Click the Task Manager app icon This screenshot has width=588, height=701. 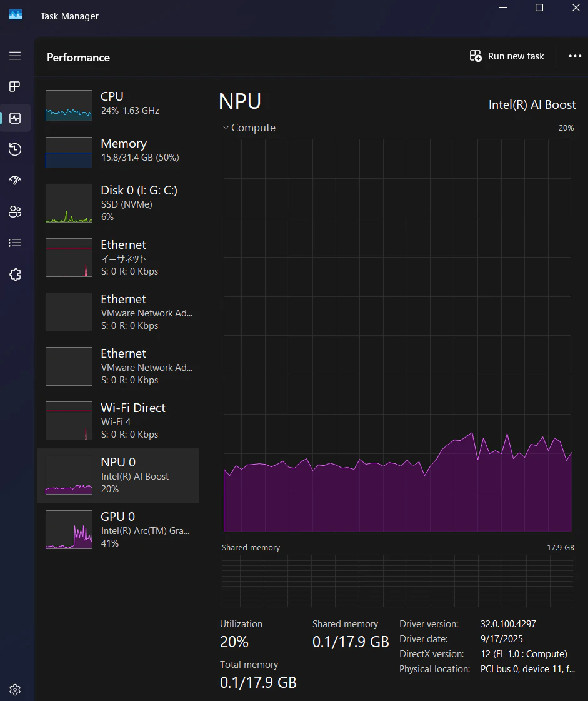point(16,15)
